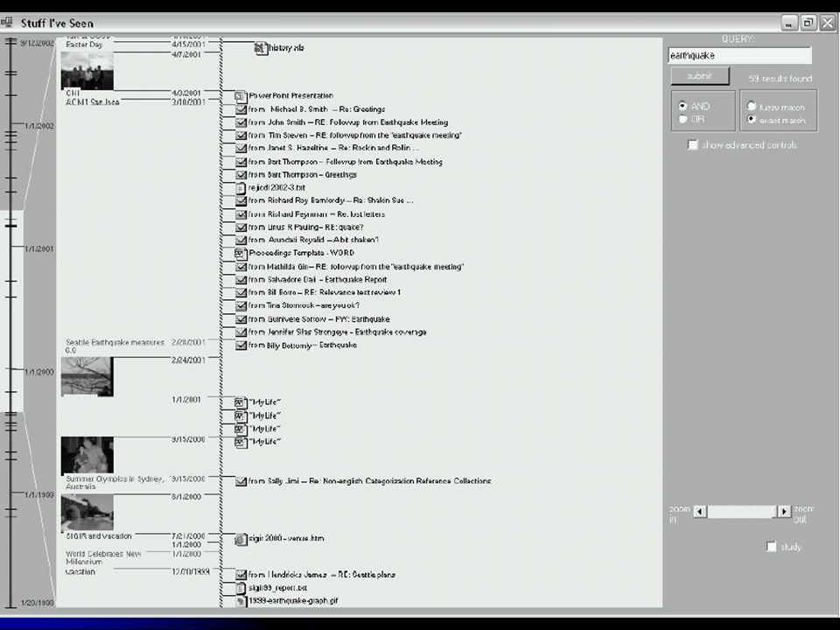The width and height of the screenshot is (840, 630).
Task: Open mail icon for 'are you ok?'
Action: [x=241, y=306]
